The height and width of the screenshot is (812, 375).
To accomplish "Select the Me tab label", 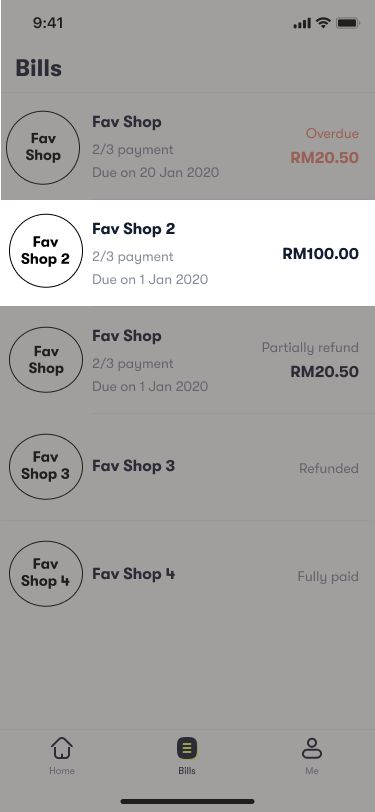I will pyautogui.click(x=312, y=771).
